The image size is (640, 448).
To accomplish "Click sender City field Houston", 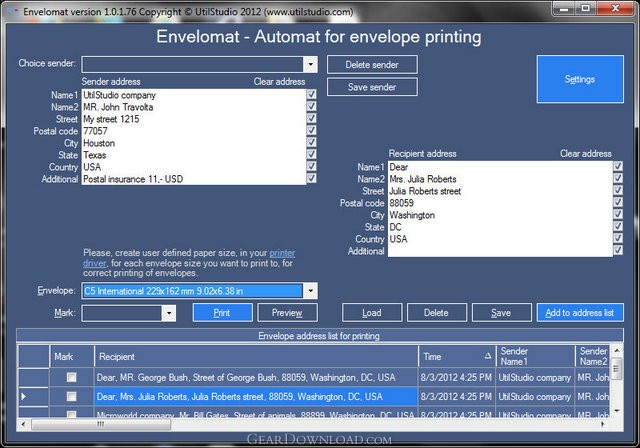I will [x=194, y=143].
